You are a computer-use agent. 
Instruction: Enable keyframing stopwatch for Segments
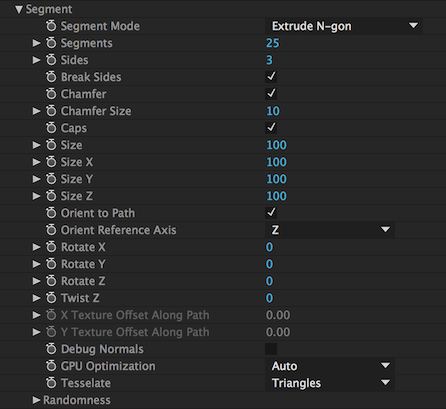pos(51,43)
